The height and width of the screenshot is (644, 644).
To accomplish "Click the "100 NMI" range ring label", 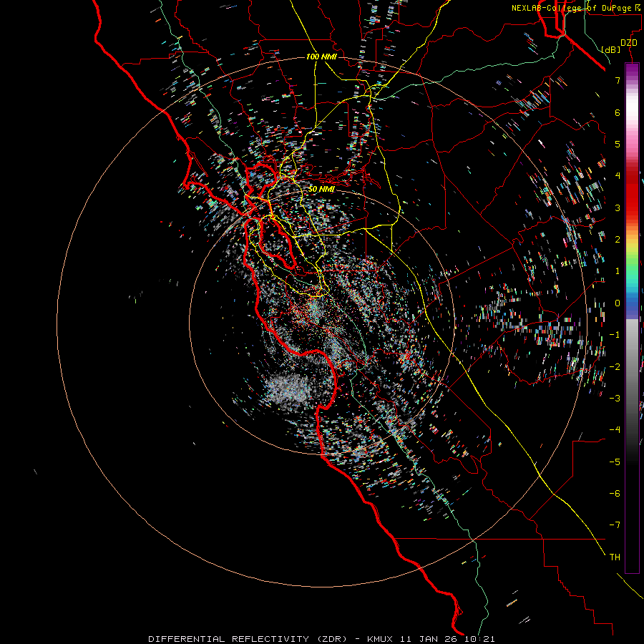I will coord(321,57).
